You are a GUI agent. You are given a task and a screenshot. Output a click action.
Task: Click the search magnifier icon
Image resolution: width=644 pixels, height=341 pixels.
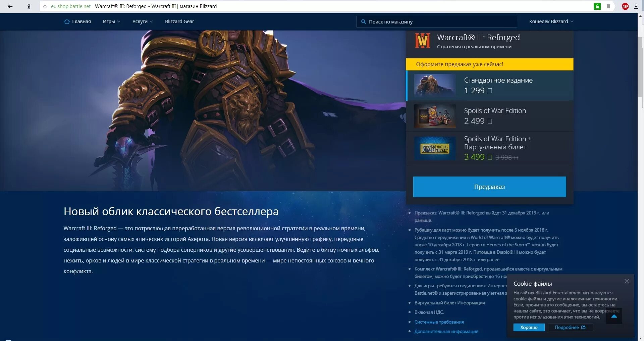click(x=363, y=22)
